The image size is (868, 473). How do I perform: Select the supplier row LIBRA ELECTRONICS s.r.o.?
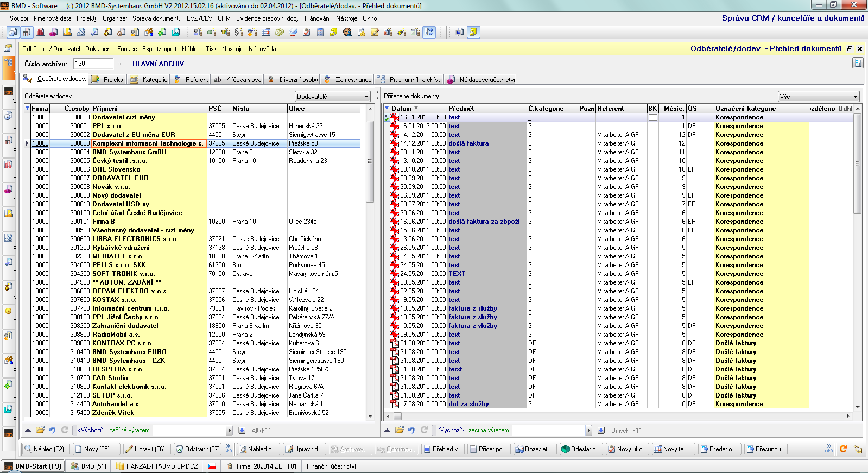click(192, 239)
